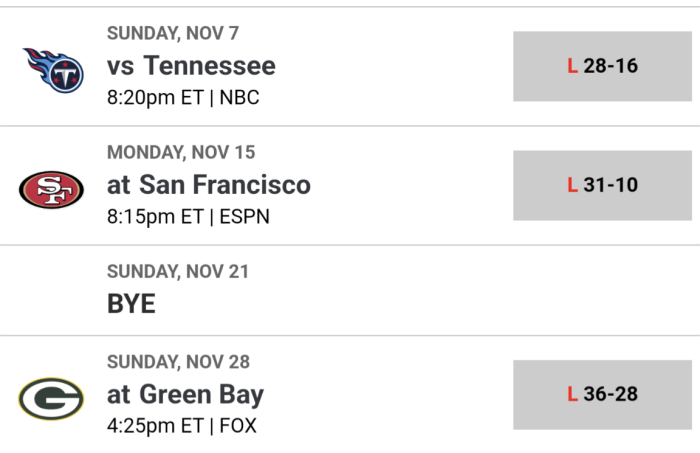
Task: Click the San Francisco 49ers logo
Action: pyautogui.click(x=51, y=188)
